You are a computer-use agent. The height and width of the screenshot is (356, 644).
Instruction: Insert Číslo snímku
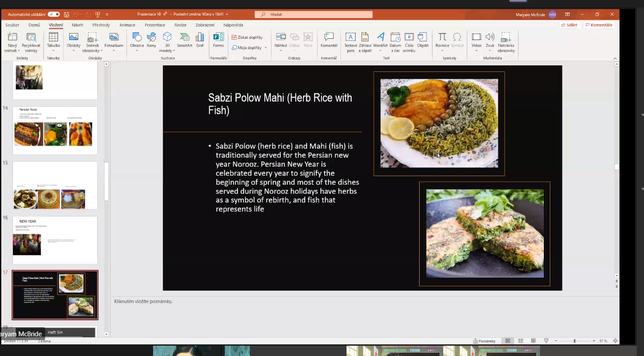pyautogui.click(x=409, y=42)
